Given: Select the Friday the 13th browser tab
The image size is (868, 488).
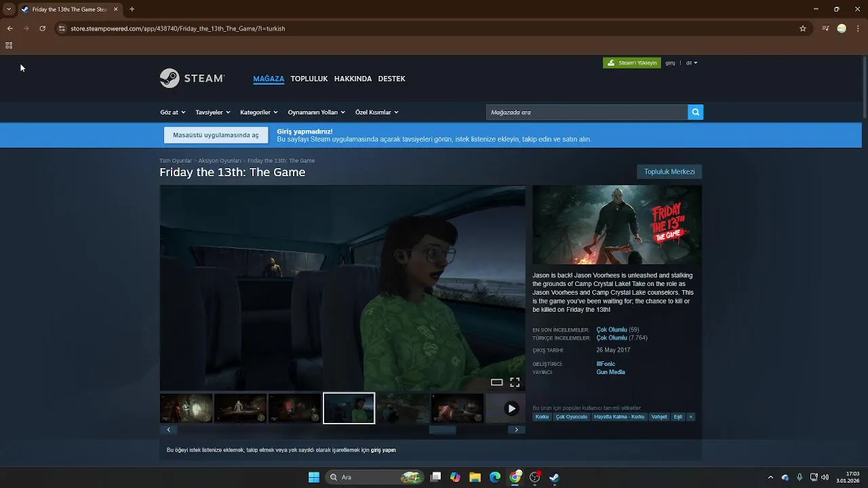Looking at the screenshot, I should tap(69, 9).
